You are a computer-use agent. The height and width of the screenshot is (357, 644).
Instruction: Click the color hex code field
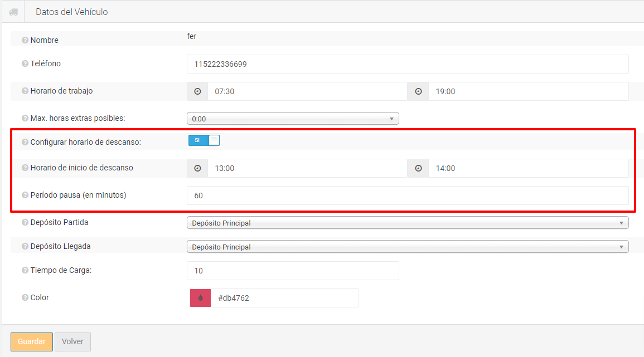pyautogui.click(x=284, y=298)
